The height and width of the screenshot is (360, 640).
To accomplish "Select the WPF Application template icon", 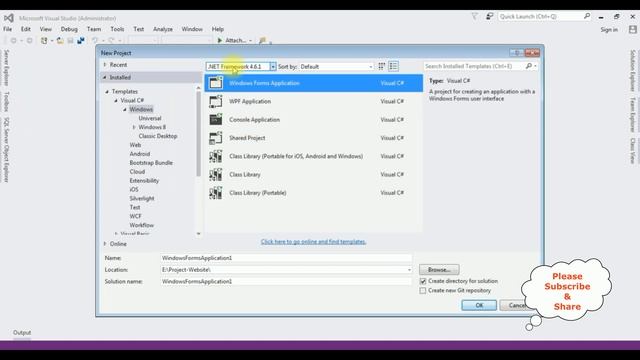I will pos(216,101).
